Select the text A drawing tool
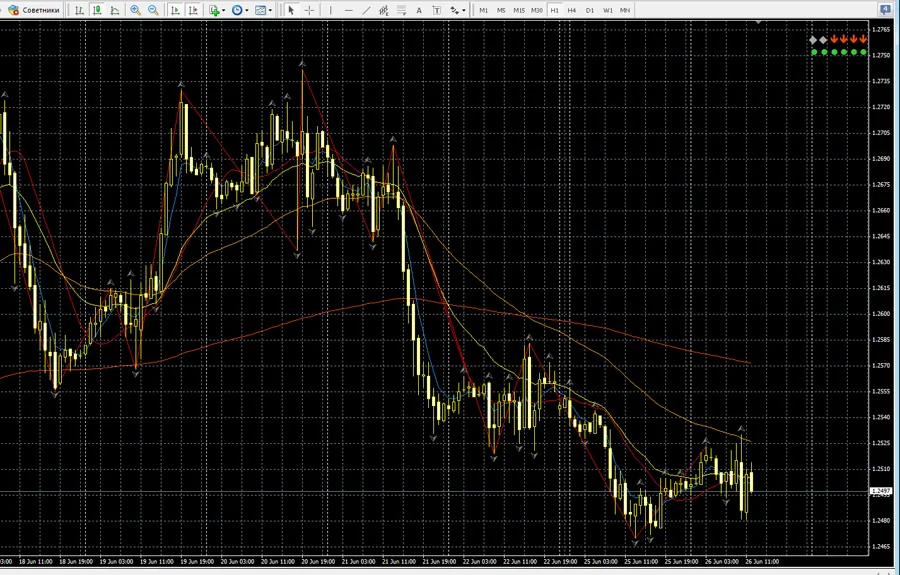 click(419, 10)
